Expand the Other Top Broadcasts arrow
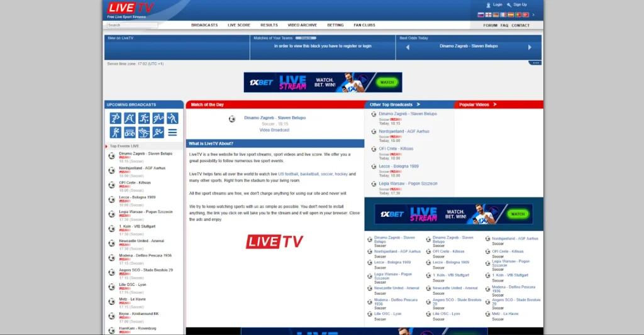 click(418, 104)
